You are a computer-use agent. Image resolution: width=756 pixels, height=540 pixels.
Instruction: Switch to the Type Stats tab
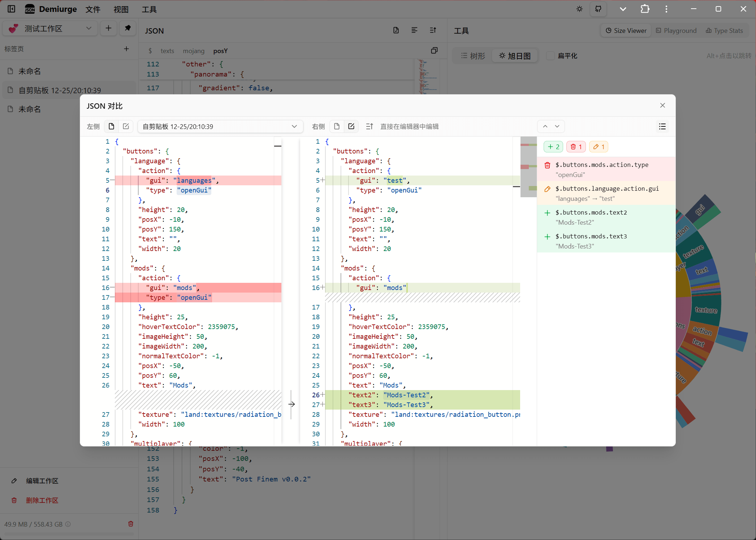[x=725, y=31]
